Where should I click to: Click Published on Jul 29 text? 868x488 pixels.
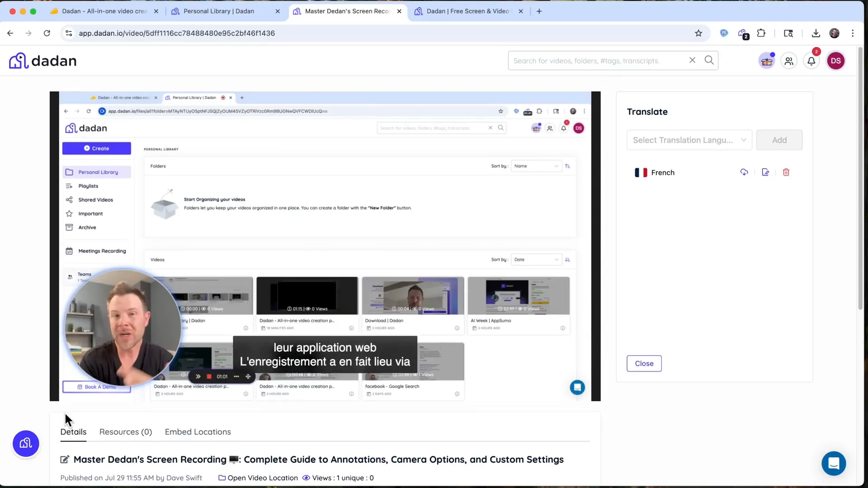[131, 478]
